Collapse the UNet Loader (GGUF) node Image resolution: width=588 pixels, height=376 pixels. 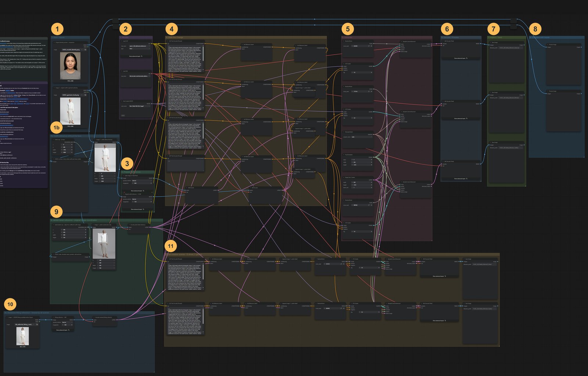[122, 101]
